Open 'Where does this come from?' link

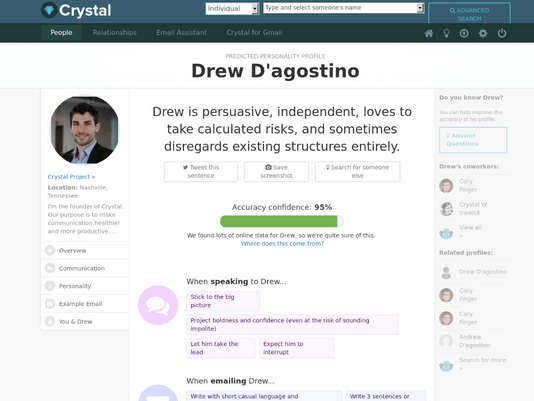tap(282, 244)
